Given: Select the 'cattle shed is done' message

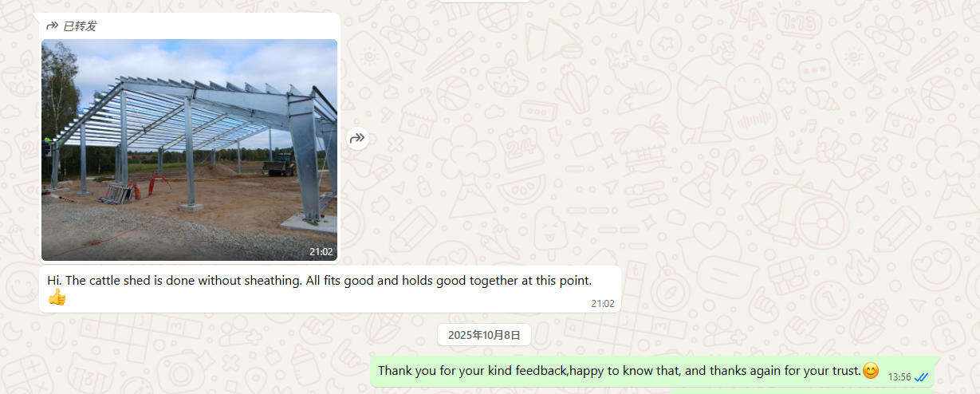Looking at the screenshot, I should 329,289.
